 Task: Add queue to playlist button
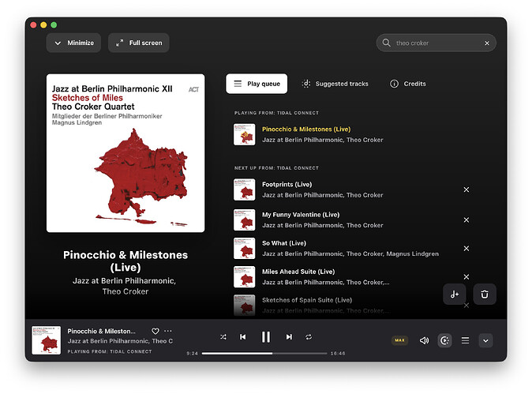[455, 295]
